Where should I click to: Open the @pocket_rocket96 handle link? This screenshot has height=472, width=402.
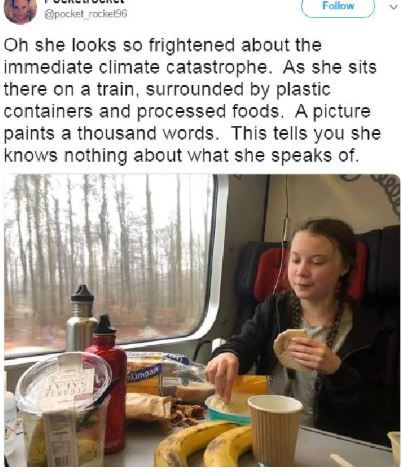[x=86, y=14]
